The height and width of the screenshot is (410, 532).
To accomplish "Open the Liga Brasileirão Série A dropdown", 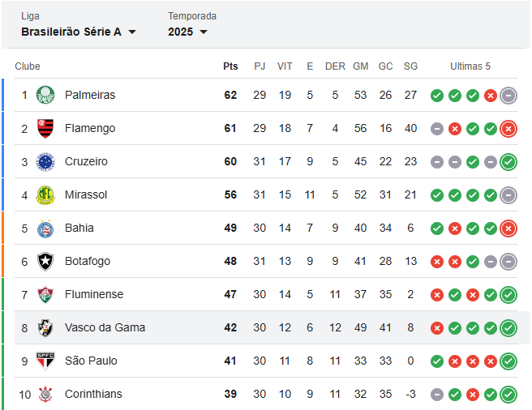I will click(79, 32).
